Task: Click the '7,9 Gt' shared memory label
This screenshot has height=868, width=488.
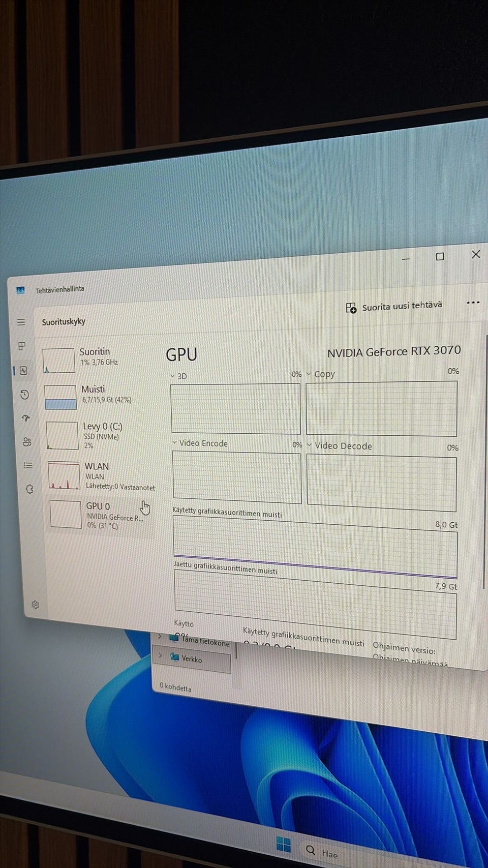Action: 446,586
